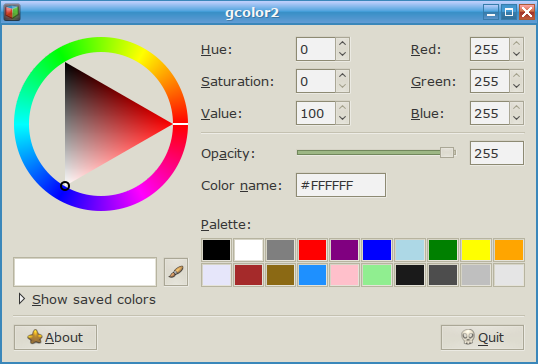Click the white current color preview box
Image resolution: width=538 pixels, height=364 pixels.
point(85,272)
